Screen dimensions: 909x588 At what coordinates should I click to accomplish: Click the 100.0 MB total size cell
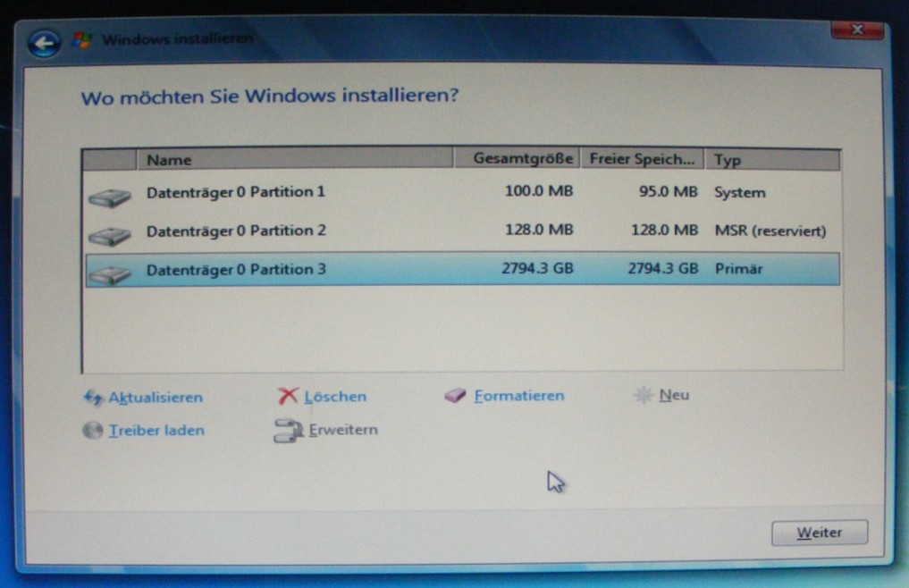[539, 190]
